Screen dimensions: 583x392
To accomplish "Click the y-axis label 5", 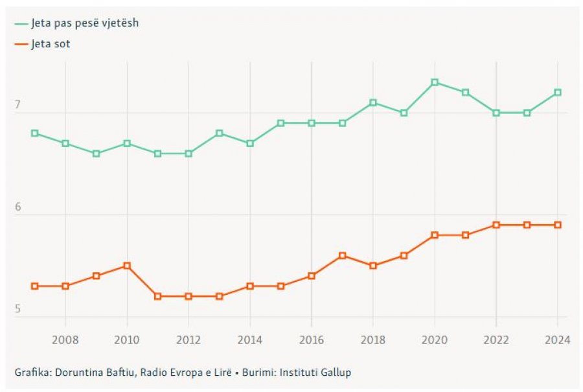I will pos(18,309).
